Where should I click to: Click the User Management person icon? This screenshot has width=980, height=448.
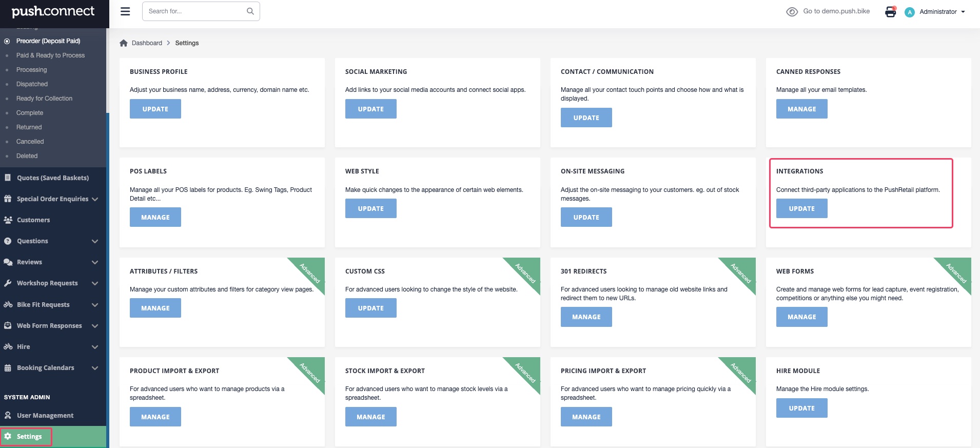point(8,416)
